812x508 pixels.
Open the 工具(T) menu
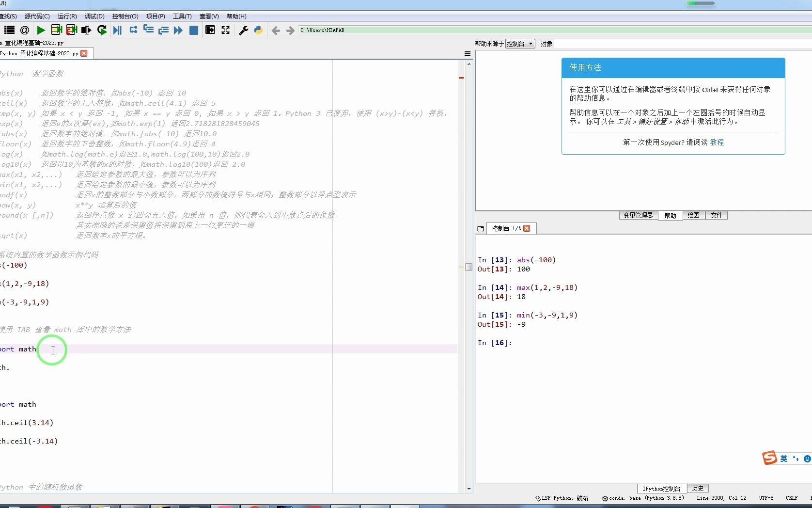(x=182, y=16)
